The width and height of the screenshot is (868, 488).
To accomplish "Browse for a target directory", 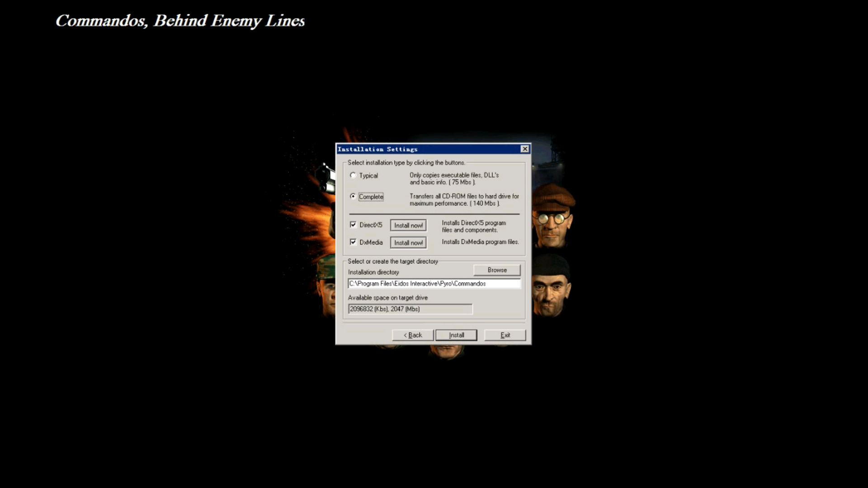I will click(x=497, y=270).
